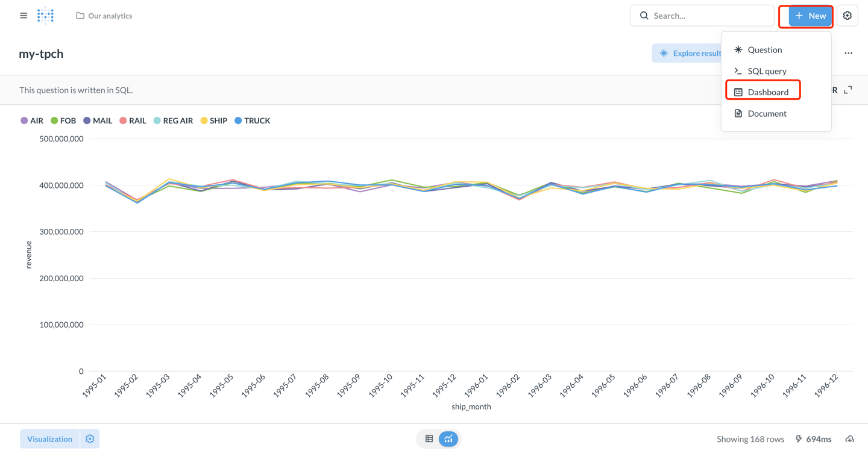Open the navigation sidebar hamburger icon
This screenshot has width=868, height=454.
pos(24,15)
